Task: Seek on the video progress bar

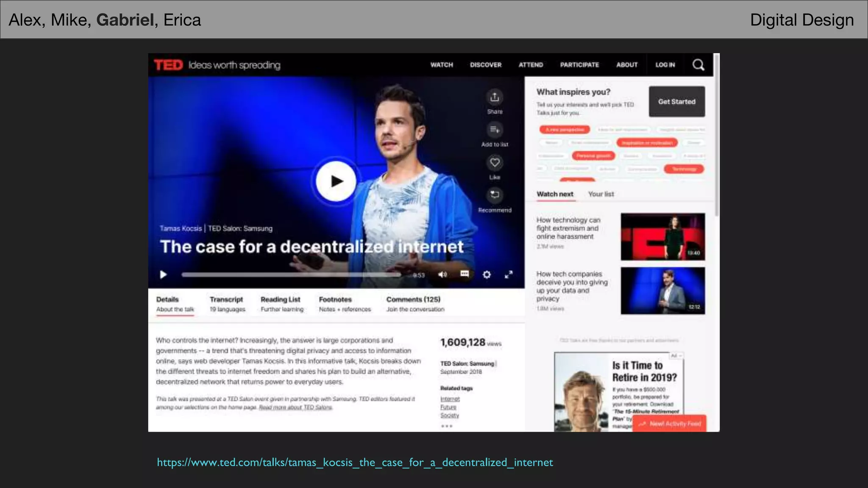Action: (291, 274)
